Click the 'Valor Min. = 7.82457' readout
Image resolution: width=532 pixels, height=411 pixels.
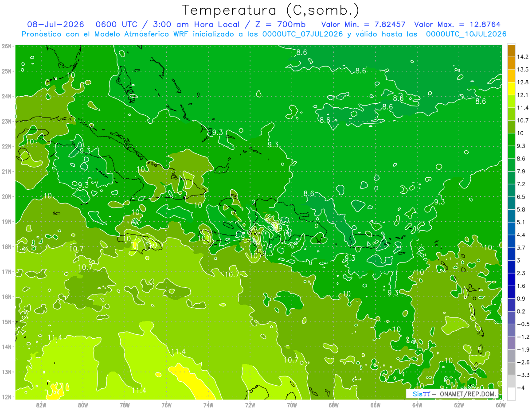(x=364, y=25)
